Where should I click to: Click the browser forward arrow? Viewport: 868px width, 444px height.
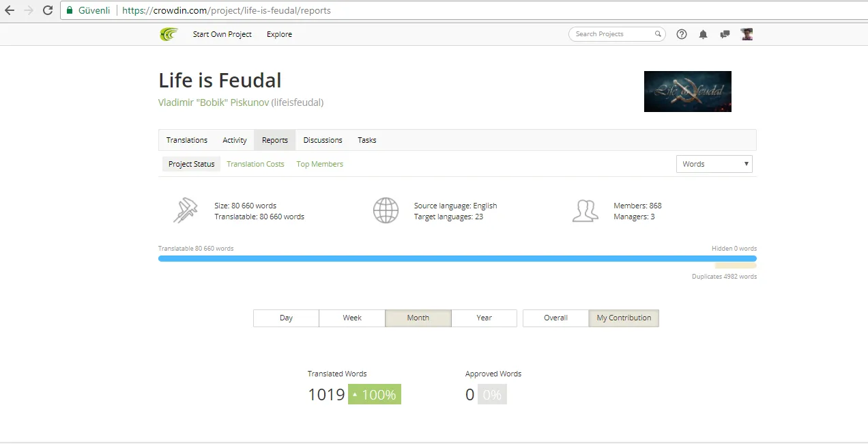(29, 10)
